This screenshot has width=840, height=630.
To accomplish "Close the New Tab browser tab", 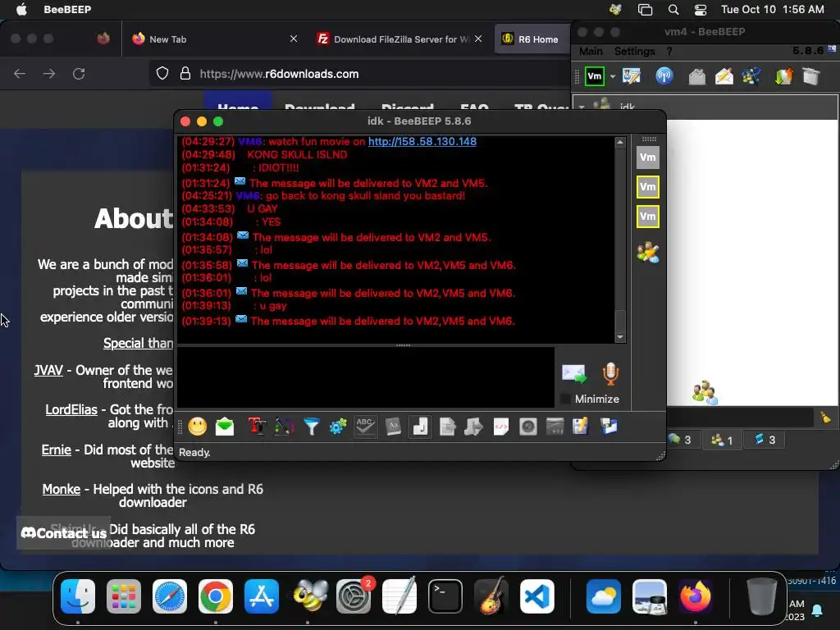I will coord(294,39).
